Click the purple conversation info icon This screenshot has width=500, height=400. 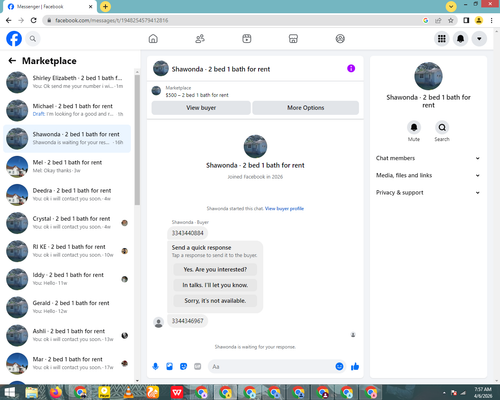351,68
